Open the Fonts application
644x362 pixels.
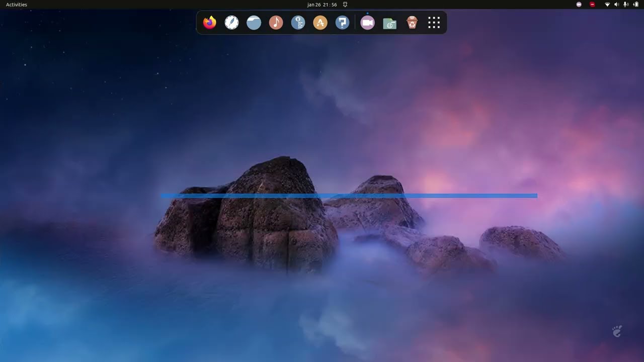click(x=320, y=22)
